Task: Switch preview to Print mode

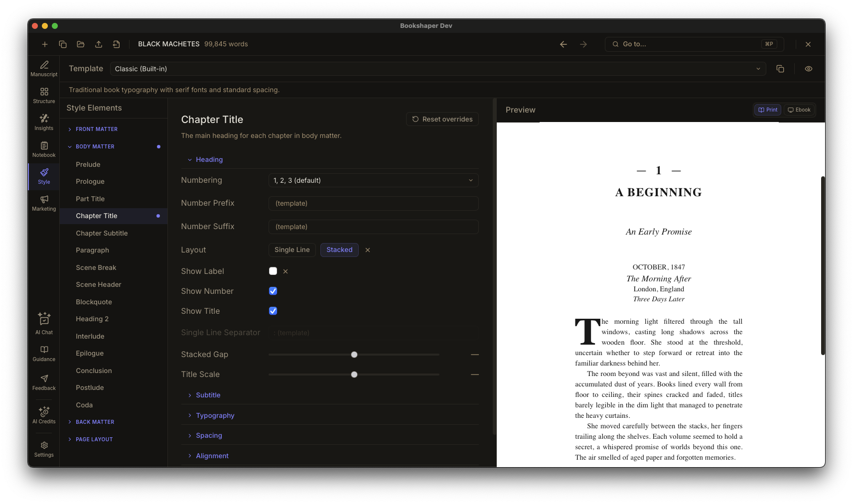Action: 768,110
